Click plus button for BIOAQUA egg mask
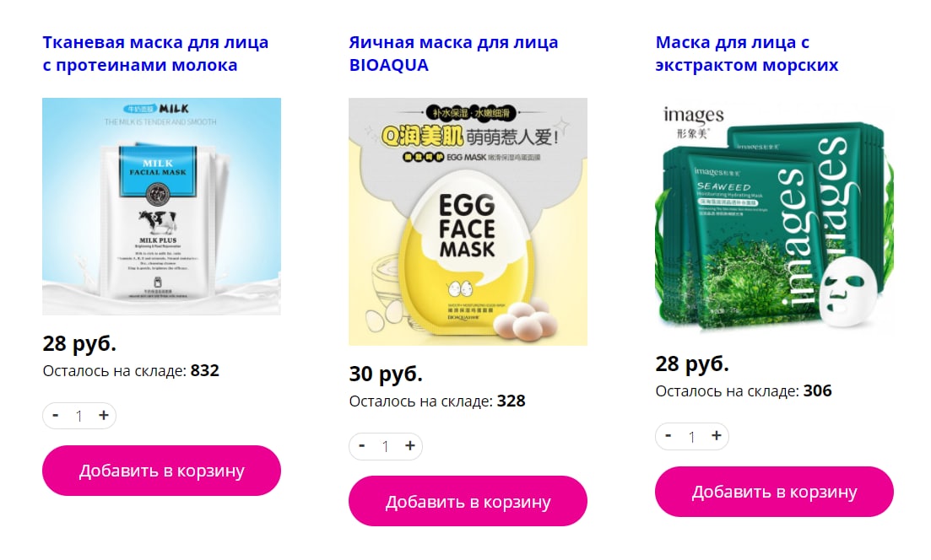The height and width of the screenshot is (560, 931). click(409, 446)
